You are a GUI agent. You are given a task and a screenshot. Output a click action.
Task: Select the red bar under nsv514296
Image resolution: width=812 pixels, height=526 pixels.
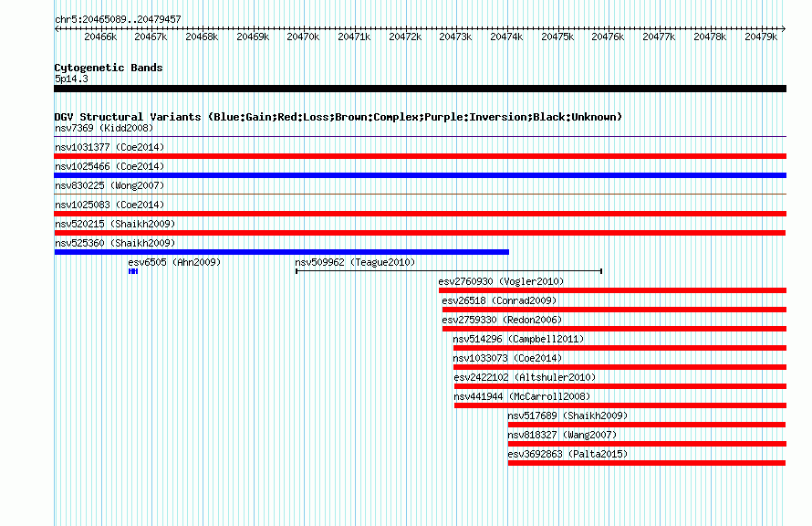point(619,348)
